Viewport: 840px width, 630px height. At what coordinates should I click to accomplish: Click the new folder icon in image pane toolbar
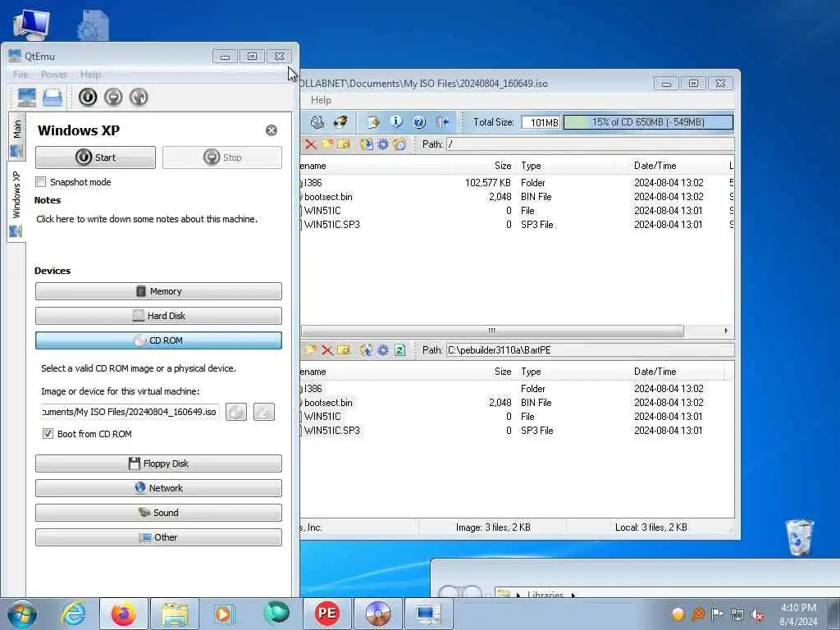(327, 144)
